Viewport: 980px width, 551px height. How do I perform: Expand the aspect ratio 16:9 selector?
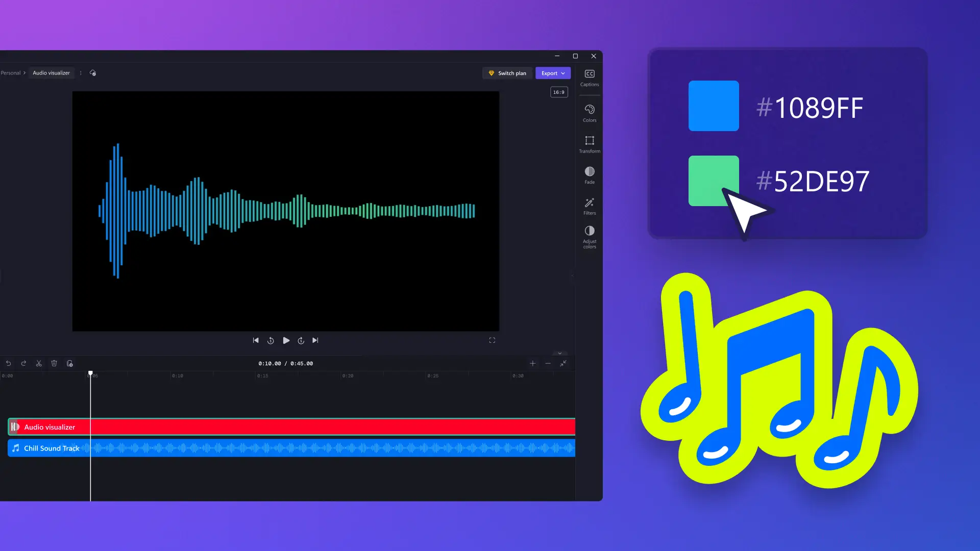coord(559,92)
